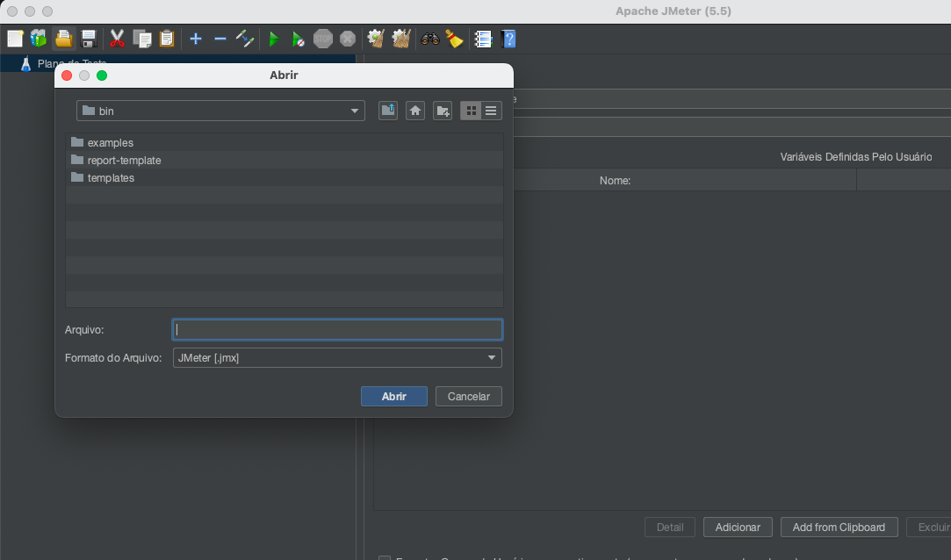951x560 pixels.
Task: Click the Open file folder icon in toolbar
Action: 64,39
